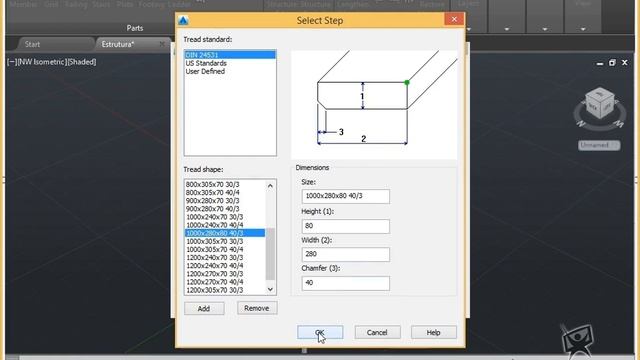Click the tread shape list scroll up arrow

pyautogui.click(x=270, y=186)
